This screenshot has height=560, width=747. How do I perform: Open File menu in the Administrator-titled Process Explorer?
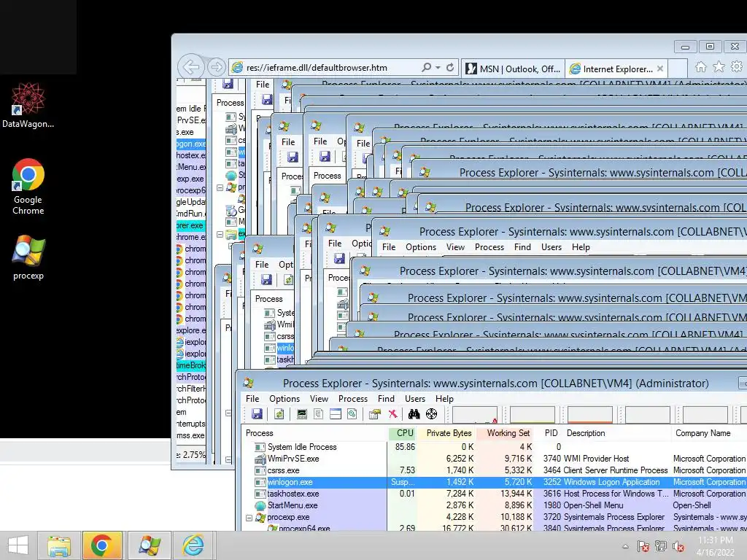(x=252, y=399)
